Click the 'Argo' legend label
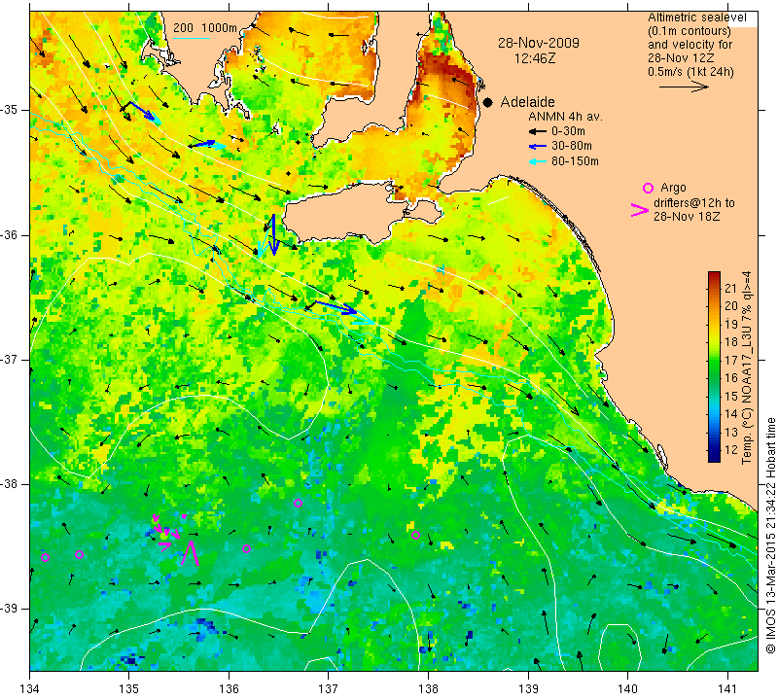 (673, 188)
